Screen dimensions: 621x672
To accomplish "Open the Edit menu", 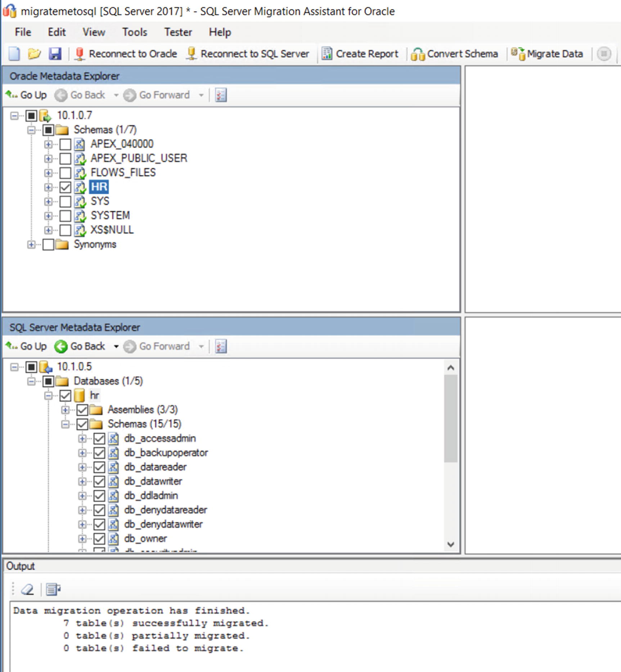I will click(x=57, y=32).
